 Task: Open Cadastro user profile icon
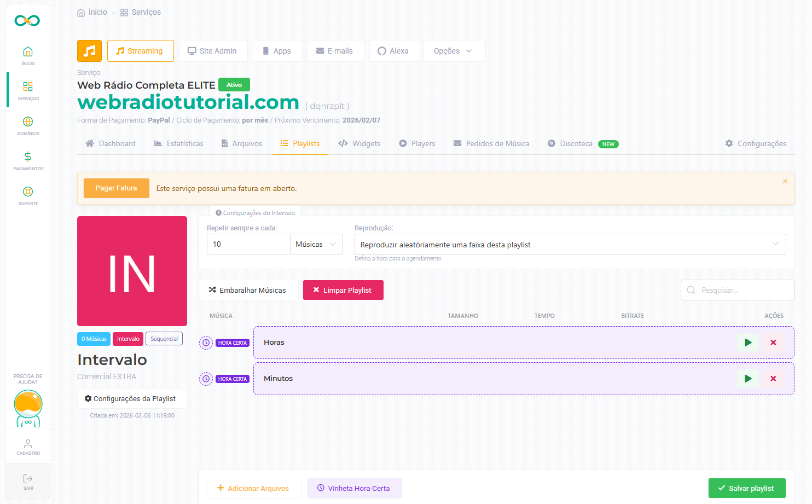(28, 444)
